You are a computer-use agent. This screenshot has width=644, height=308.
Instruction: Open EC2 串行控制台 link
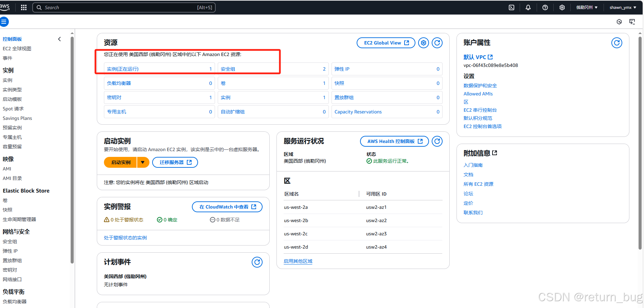(480, 110)
